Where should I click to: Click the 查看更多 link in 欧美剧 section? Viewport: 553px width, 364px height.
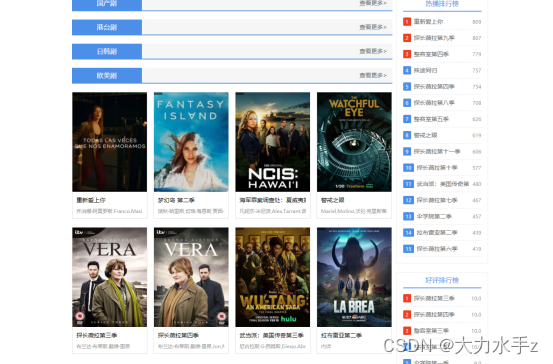point(373,75)
